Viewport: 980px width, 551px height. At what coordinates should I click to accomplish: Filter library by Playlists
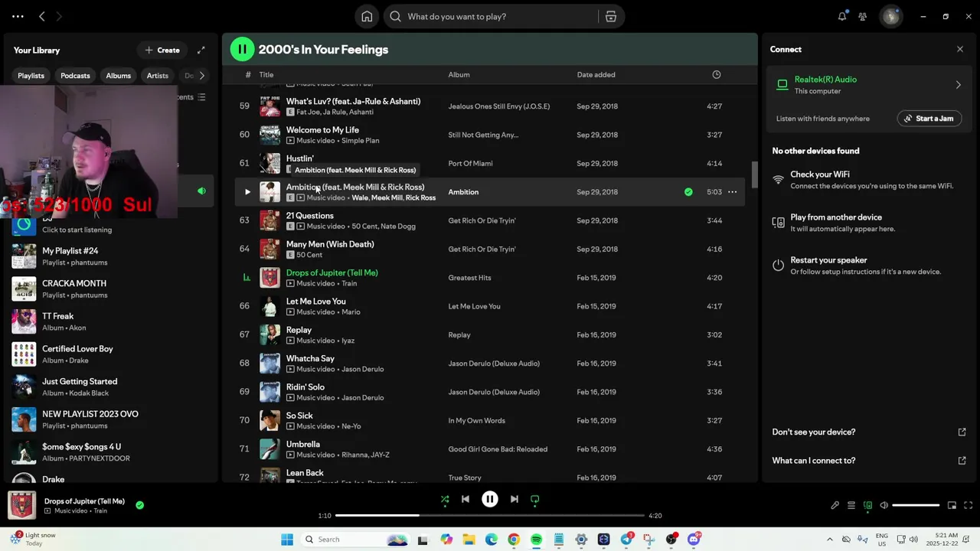tap(31, 76)
